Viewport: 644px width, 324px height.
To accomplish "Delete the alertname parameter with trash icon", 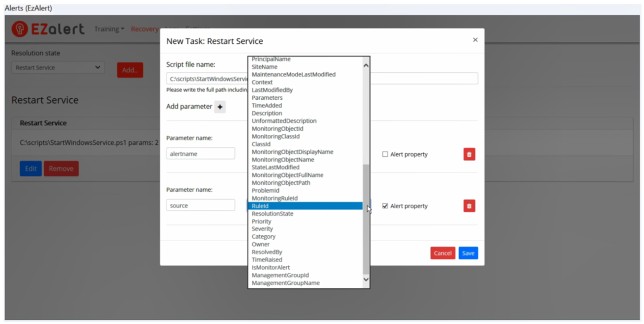I will click(469, 154).
